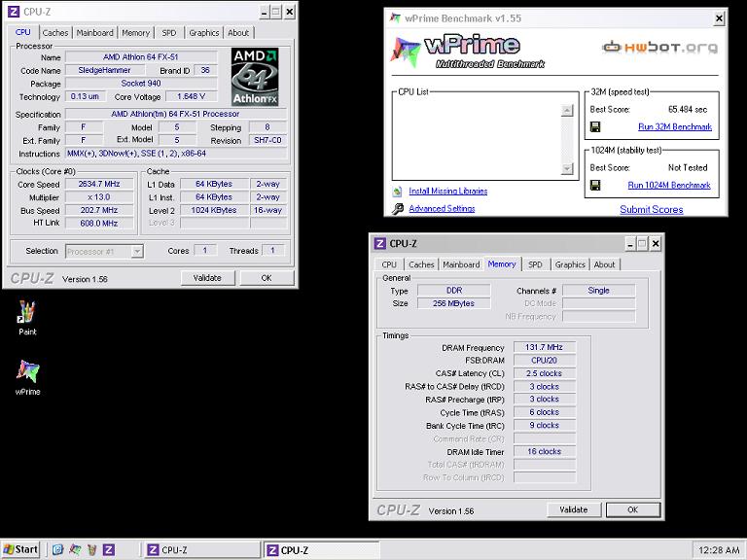747x560 pixels.
Task: Click the Advanced Settings wrench icon
Action: pos(397,209)
